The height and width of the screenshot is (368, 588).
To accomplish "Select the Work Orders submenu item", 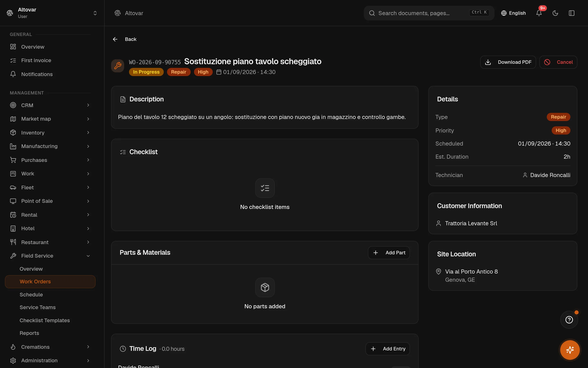I will point(50,282).
